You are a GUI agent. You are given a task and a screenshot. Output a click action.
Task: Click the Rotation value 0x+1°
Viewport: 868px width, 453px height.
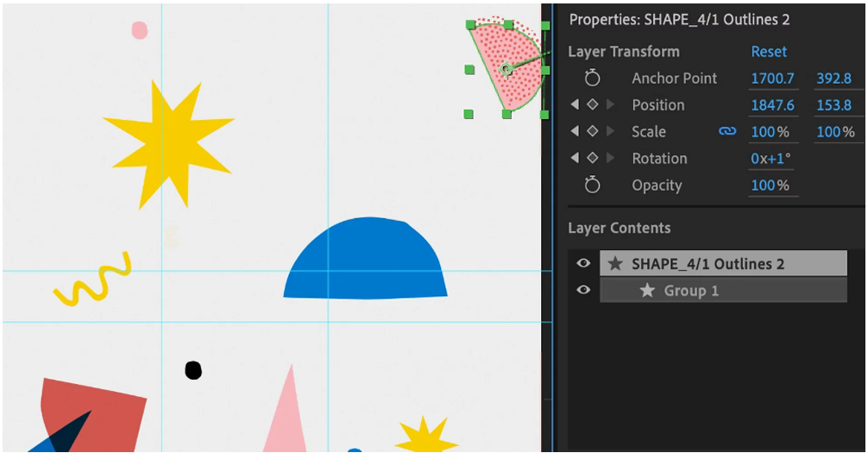[771, 159]
